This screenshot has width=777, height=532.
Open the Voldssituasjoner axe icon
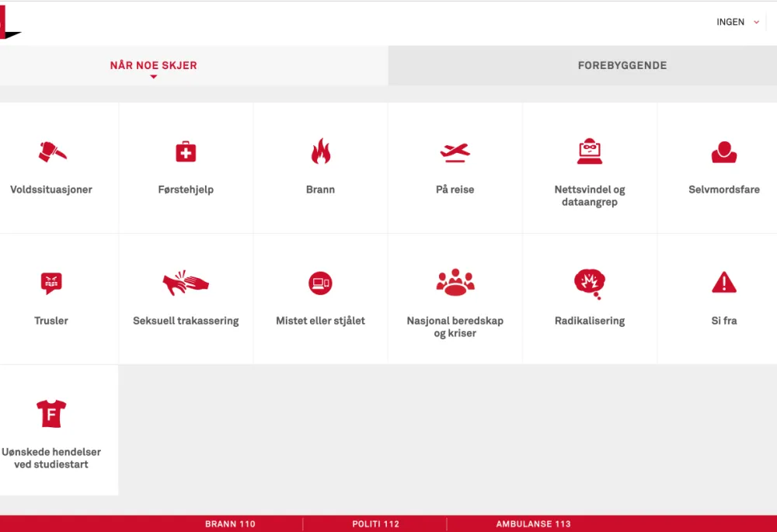pos(53,151)
